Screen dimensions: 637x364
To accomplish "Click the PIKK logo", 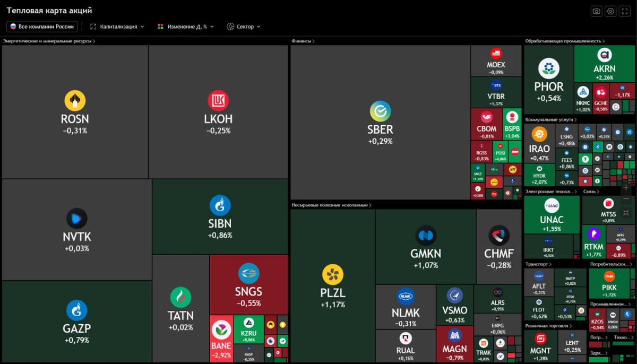I will [609, 276].
